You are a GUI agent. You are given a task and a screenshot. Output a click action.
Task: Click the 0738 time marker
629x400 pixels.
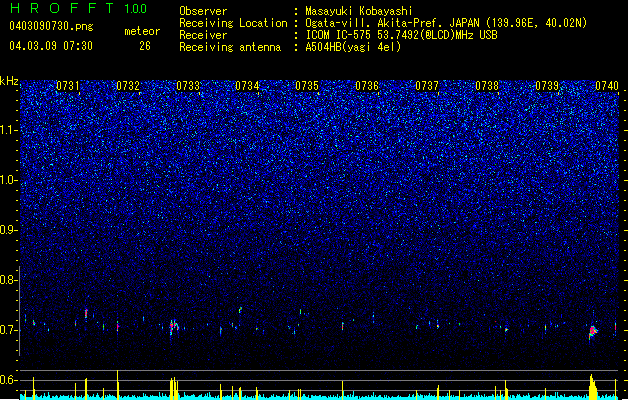click(x=487, y=86)
